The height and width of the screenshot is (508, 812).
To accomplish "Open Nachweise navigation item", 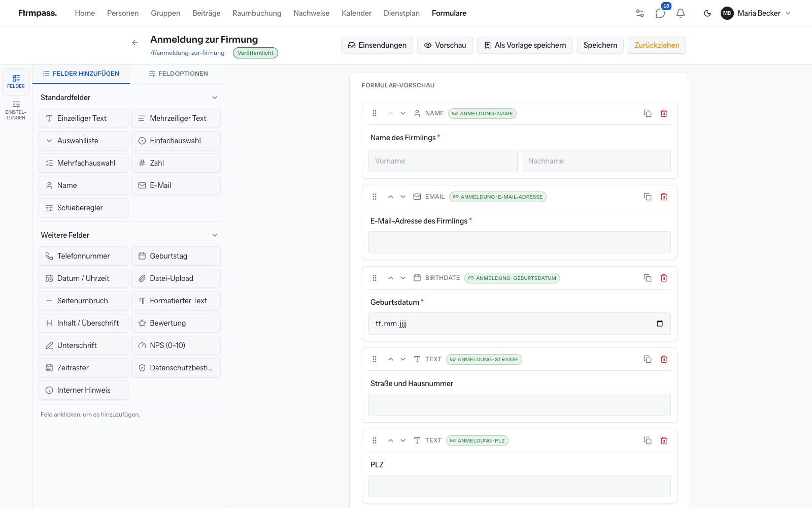I will tap(311, 13).
